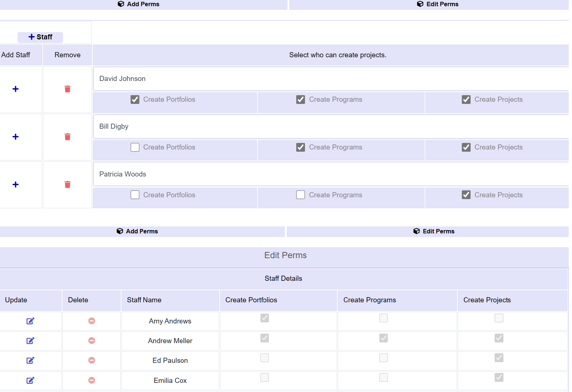Screen dimensions: 572x392
Task: Click the plus icon beside David Johnson
Action: point(15,89)
